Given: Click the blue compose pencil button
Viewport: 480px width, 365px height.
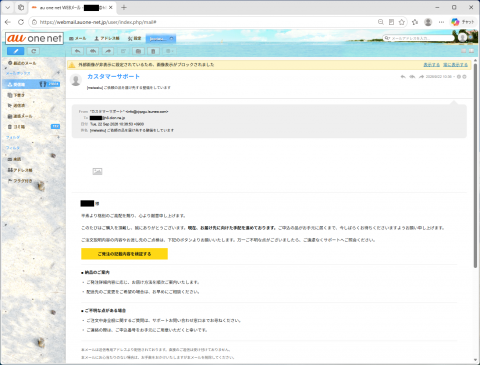Looking at the screenshot, I should pyautogui.click(x=15, y=51).
